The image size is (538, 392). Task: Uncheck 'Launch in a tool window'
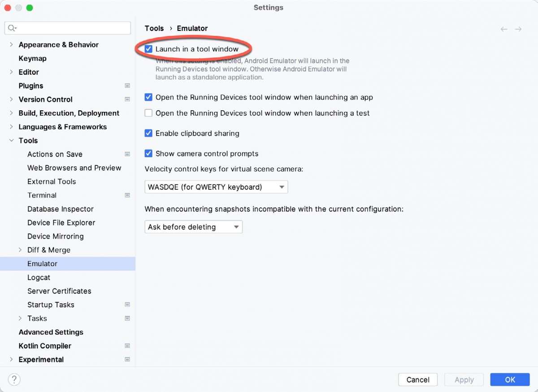[148, 49]
